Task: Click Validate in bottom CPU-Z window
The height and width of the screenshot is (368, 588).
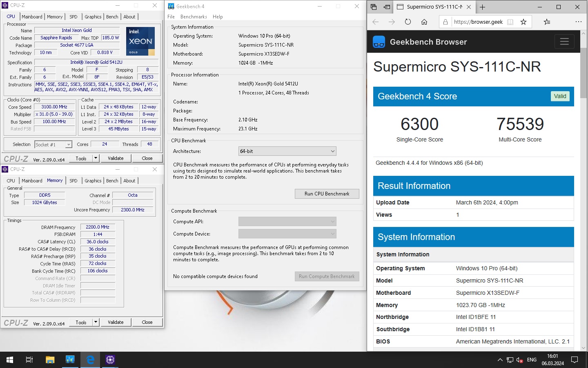Action: (x=116, y=322)
